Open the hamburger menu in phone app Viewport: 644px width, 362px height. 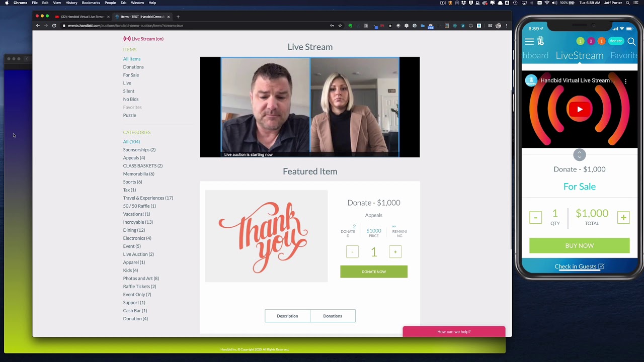[x=529, y=42]
